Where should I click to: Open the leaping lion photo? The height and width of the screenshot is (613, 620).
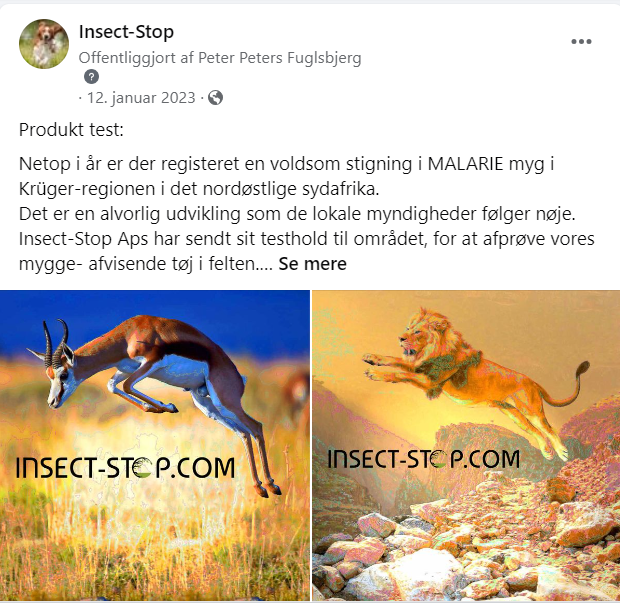coord(466,446)
